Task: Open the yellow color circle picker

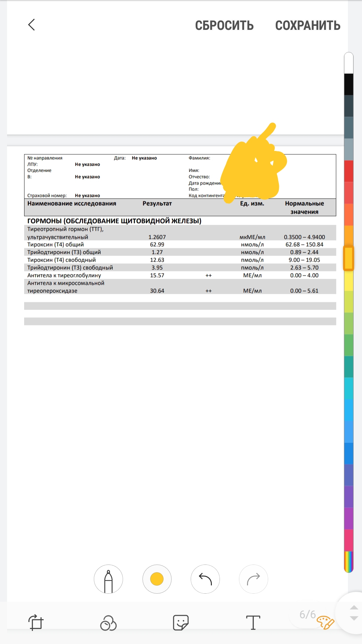Action: pyautogui.click(x=157, y=579)
